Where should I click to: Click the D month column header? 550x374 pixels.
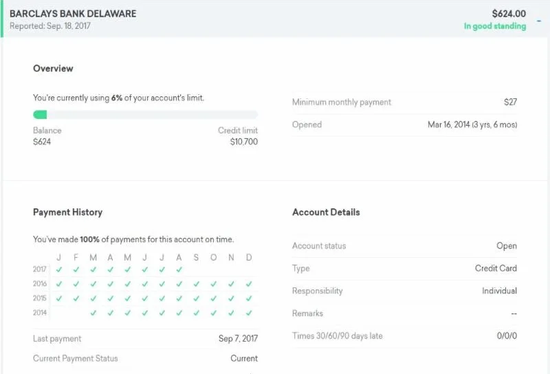[x=249, y=258]
